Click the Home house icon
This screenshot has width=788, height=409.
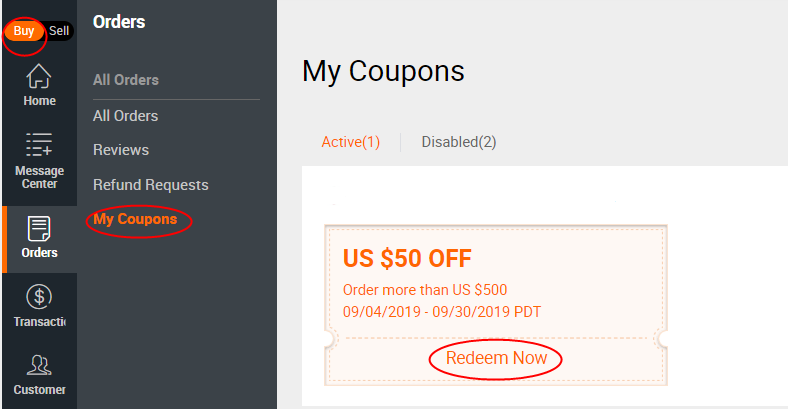click(x=39, y=76)
